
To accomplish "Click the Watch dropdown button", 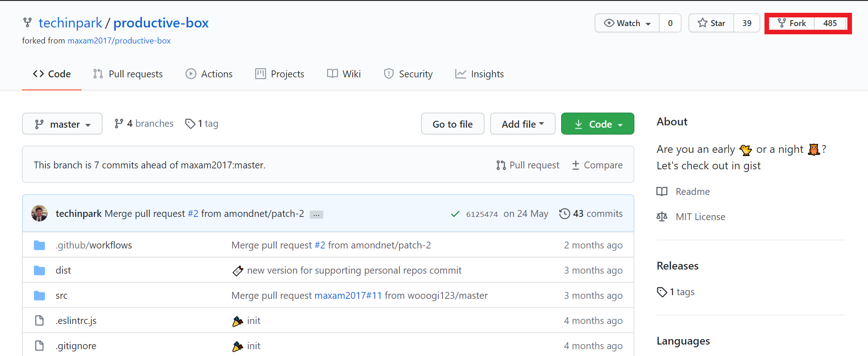I will point(627,23).
